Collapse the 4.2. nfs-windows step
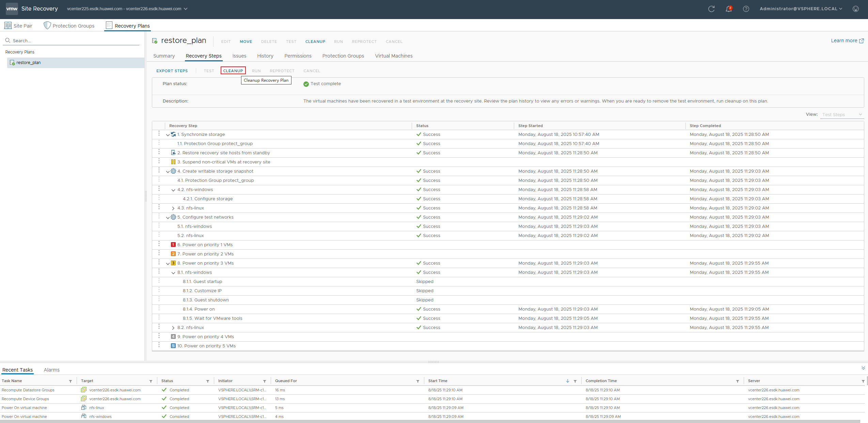868x423 pixels. pyautogui.click(x=173, y=190)
